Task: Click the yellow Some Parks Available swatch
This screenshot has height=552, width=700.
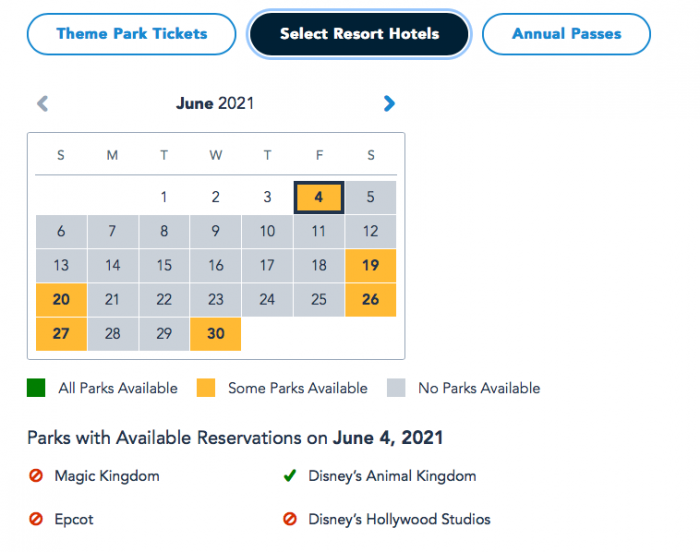Action: (x=205, y=388)
